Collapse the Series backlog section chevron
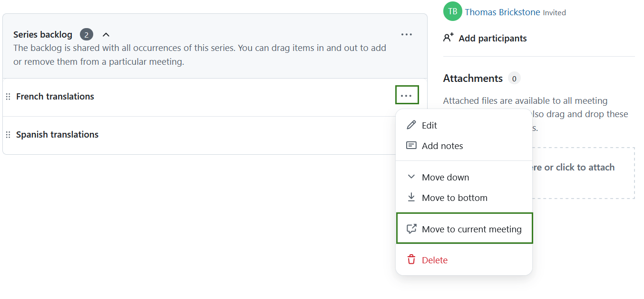Screen dimensions: 644x299 106,34
